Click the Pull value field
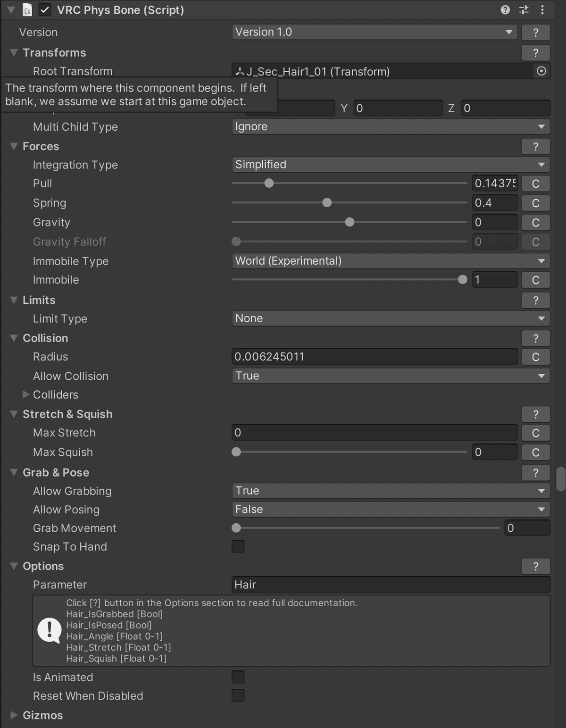Screen dimensions: 566x728 [495, 184]
